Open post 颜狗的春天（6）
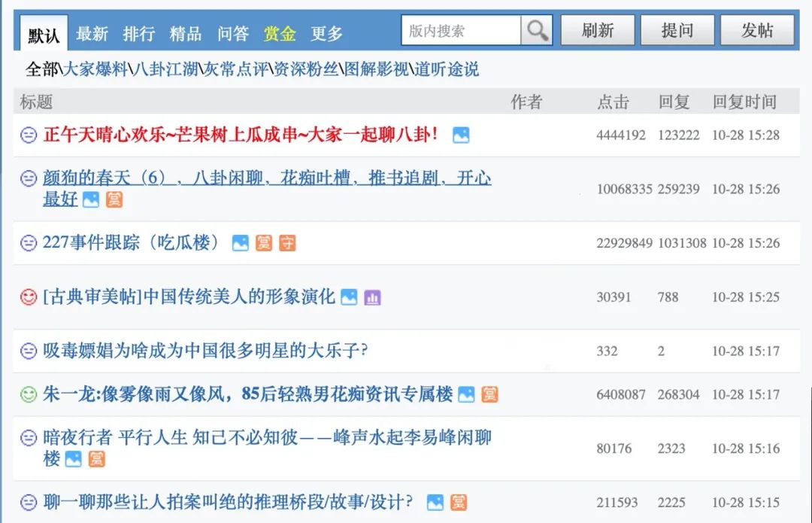The height and width of the screenshot is (523, 812). point(267,189)
